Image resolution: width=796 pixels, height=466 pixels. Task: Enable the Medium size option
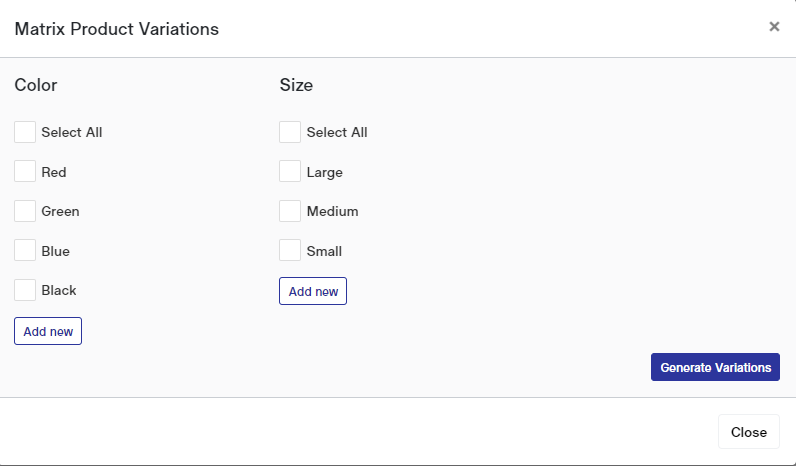[x=290, y=211]
